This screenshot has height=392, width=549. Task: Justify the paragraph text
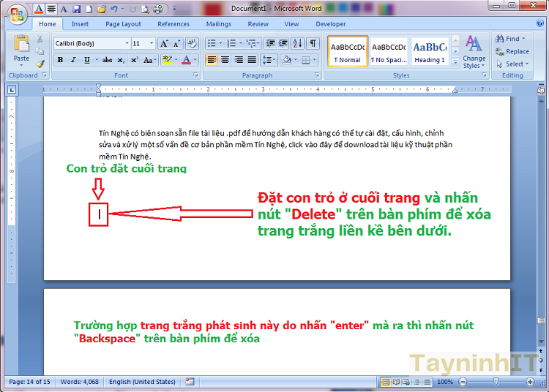[252, 60]
